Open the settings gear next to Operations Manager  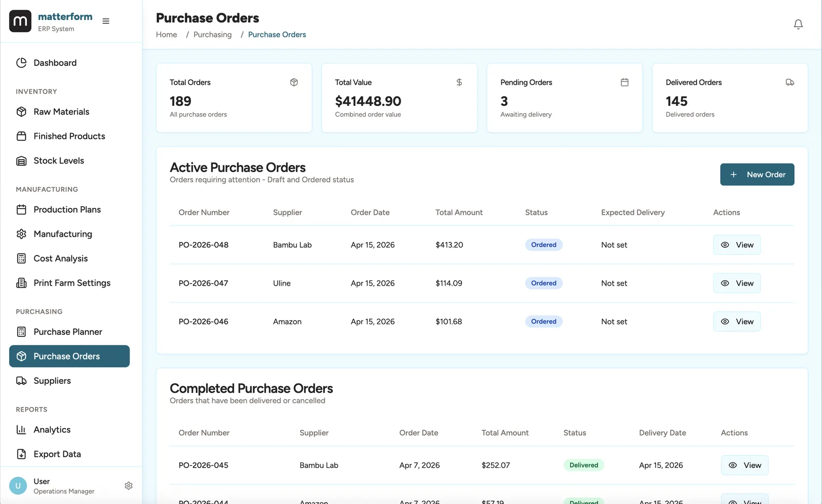[128, 486]
